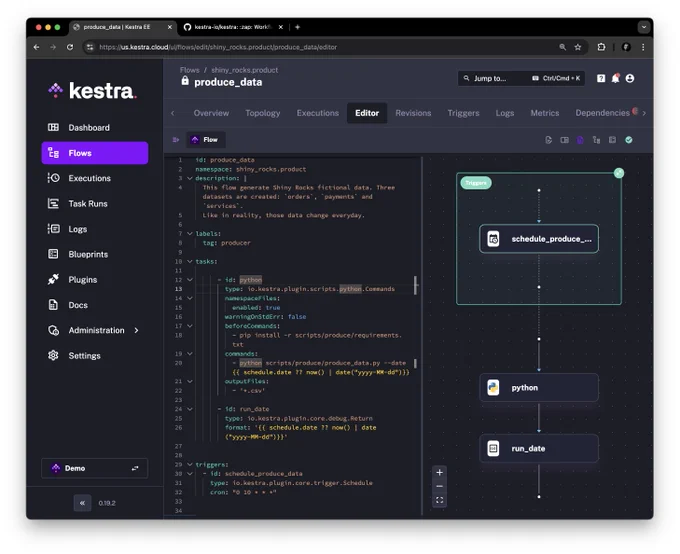Image resolution: width=680 pixels, height=554 pixels.
Task: Switch tenant using the Demo selector
Action: [x=95, y=468]
